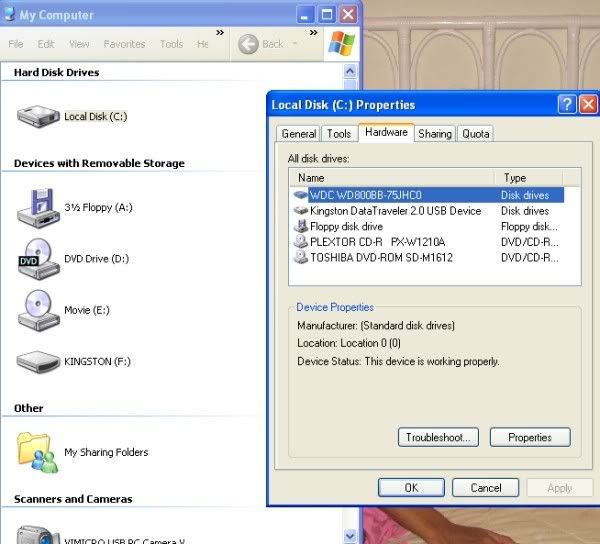Click the greyed Apply button
This screenshot has height=544, width=600.
point(559,488)
